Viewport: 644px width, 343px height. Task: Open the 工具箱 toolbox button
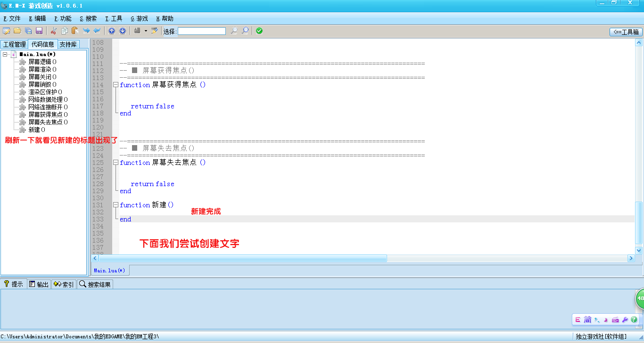[626, 32]
